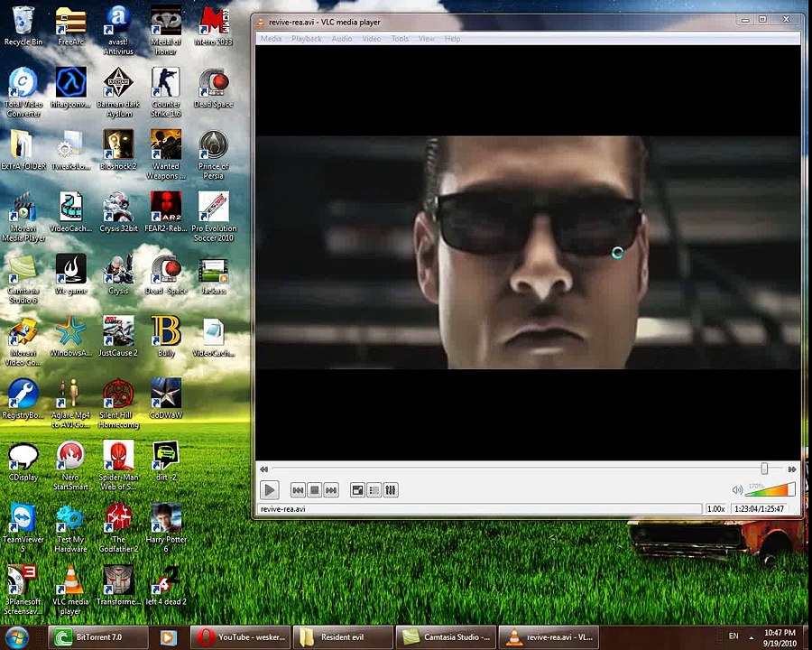Select the Crysis 32bit desktop icon
Image resolution: width=812 pixels, height=650 pixels.
[x=118, y=212]
